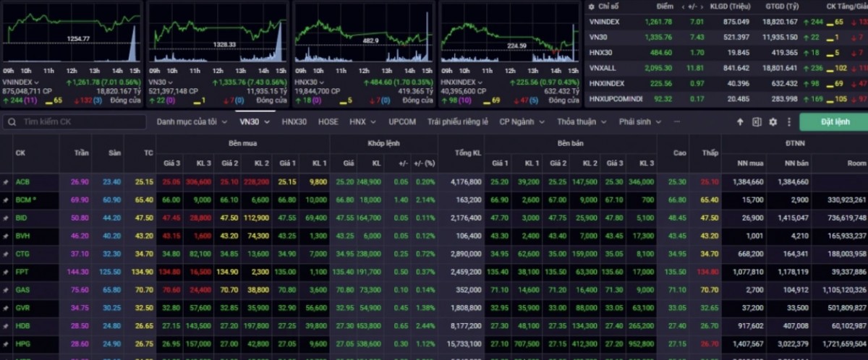Image resolution: width=868 pixels, height=360 pixels.
Task: Select the UPCOM tab
Action: click(x=401, y=122)
